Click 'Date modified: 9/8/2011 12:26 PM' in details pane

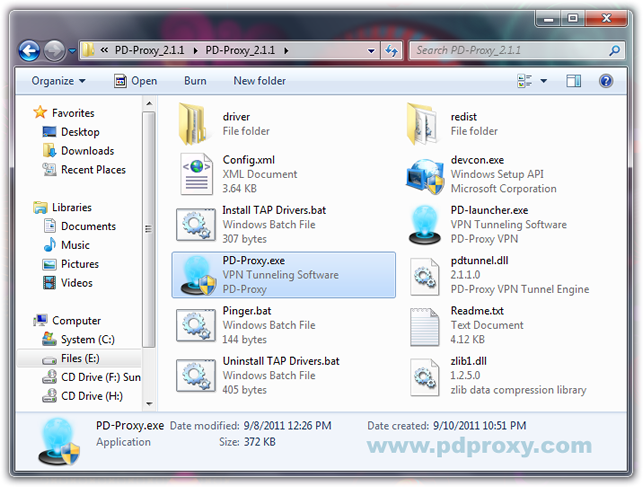(251, 426)
